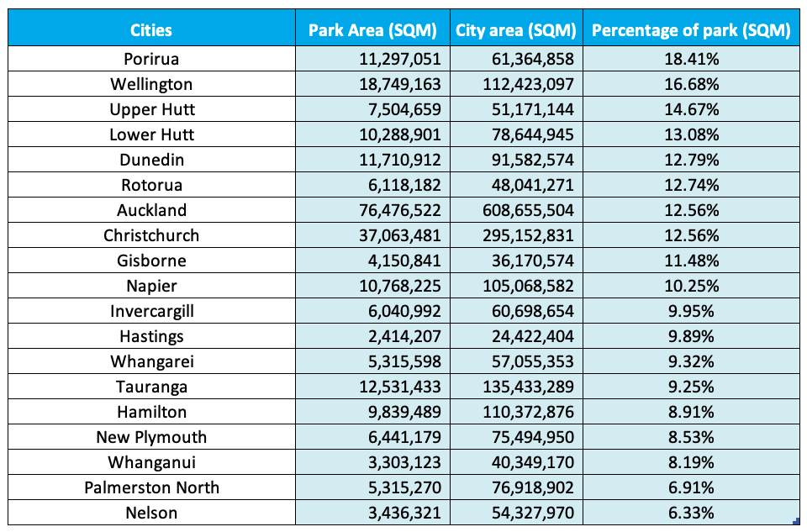The image size is (807, 532).
Task: Select the Lower Hutt cell
Action: click(151, 134)
